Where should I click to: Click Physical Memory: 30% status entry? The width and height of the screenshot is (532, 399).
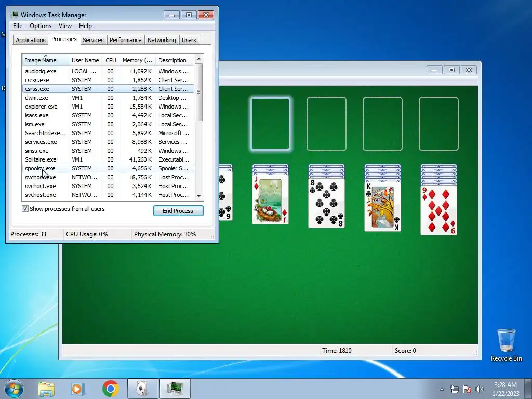[x=165, y=234]
